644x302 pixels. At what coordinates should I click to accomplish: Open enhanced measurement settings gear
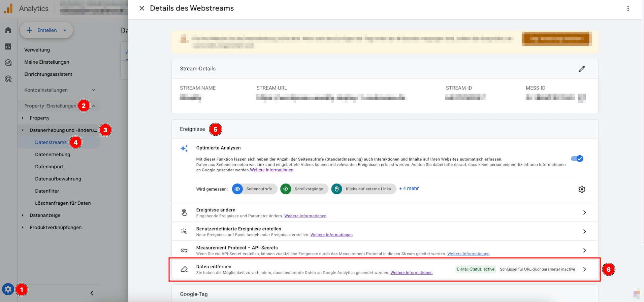click(582, 189)
